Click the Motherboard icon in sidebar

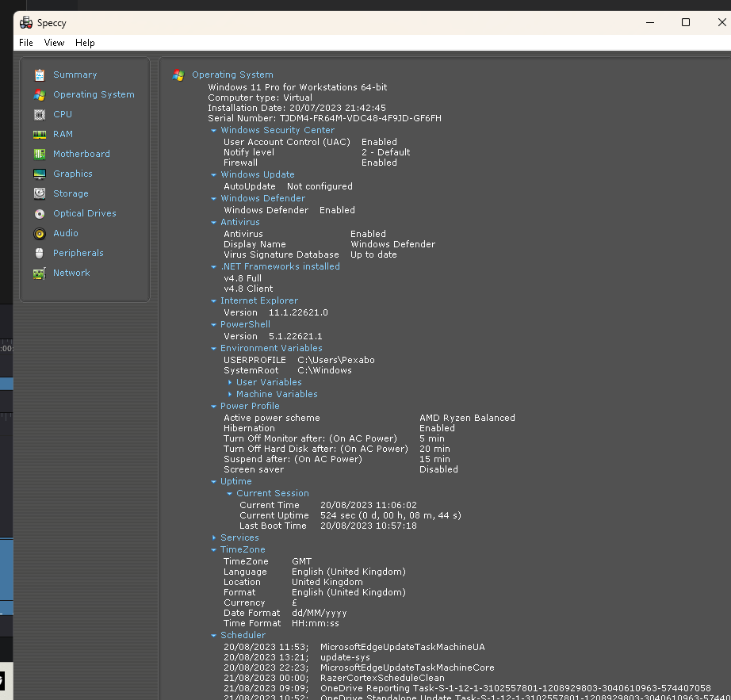(40, 154)
